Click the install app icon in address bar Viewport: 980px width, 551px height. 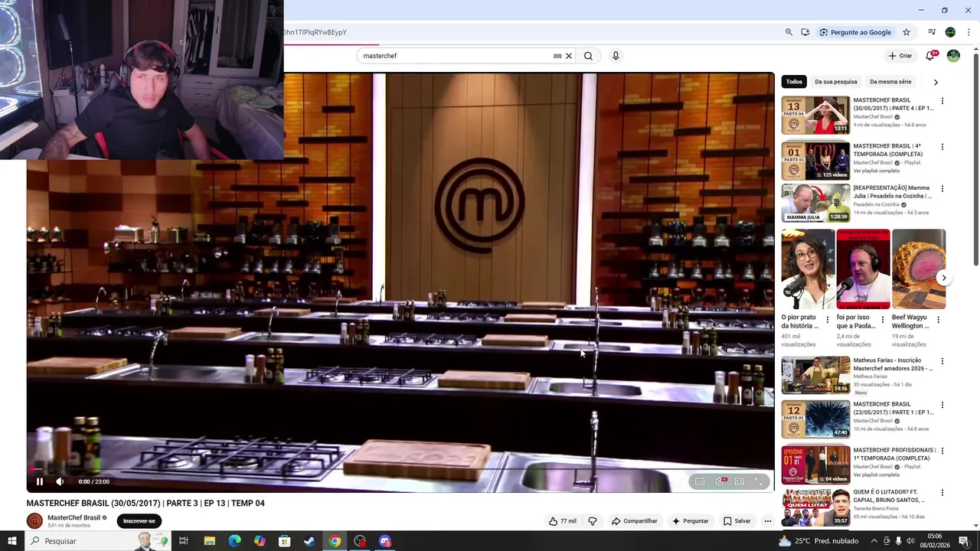click(805, 32)
